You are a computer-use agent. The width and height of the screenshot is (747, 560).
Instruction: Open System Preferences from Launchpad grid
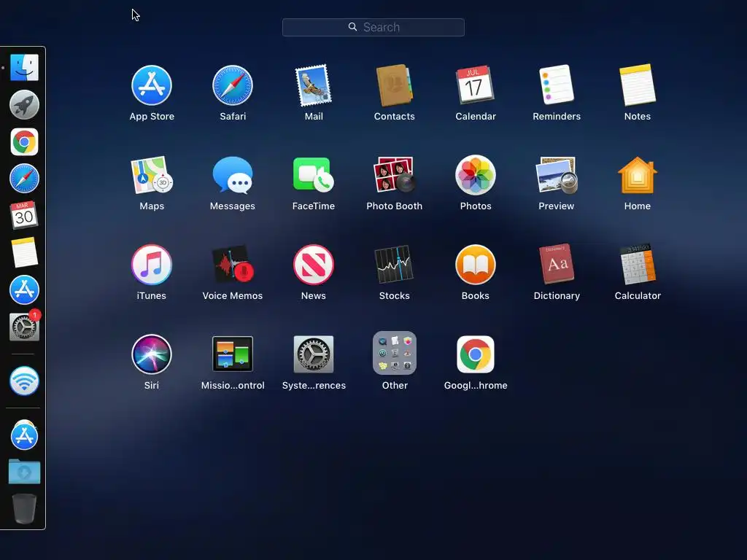coord(314,354)
